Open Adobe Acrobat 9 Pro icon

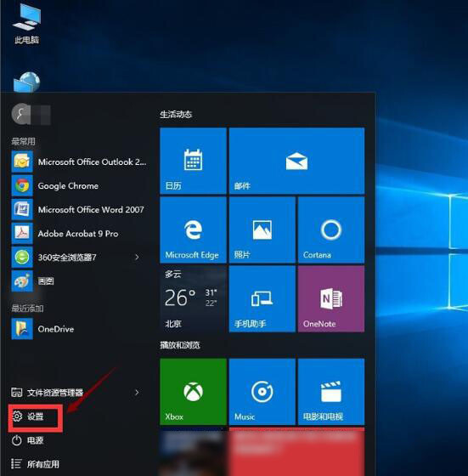[x=22, y=233]
